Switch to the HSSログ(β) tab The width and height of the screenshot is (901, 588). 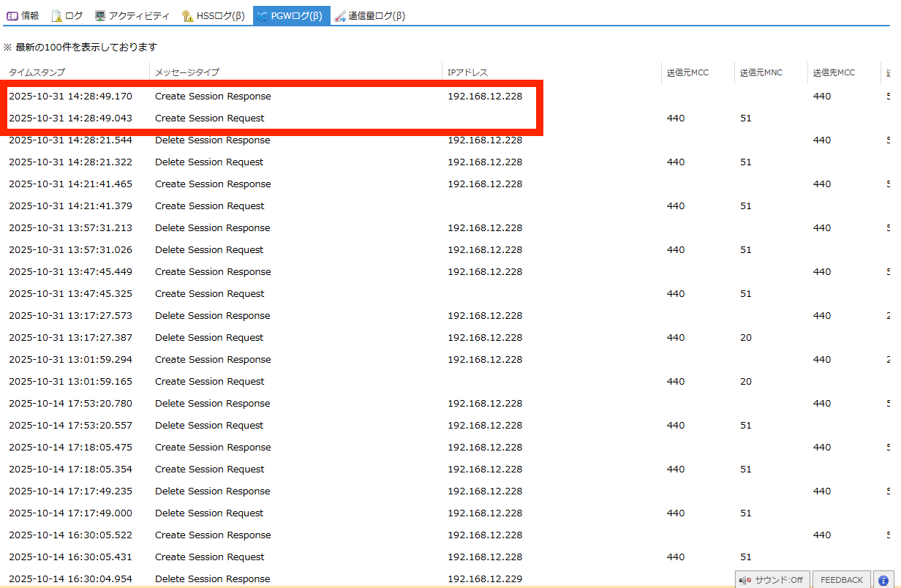point(220,15)
